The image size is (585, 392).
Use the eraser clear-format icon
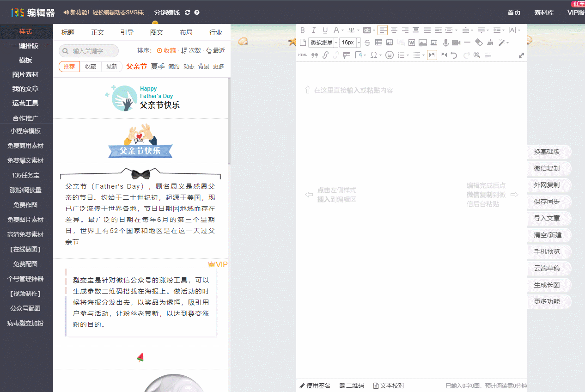point(479,43)
